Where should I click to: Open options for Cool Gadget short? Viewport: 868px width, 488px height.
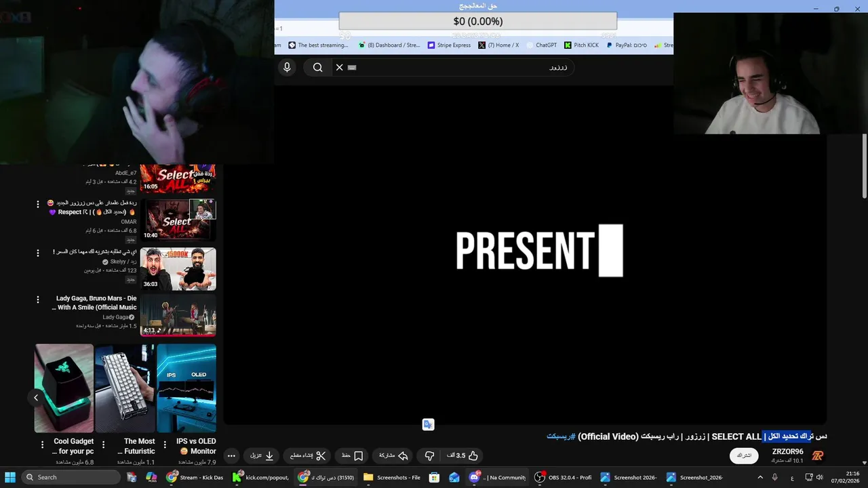pyautogui.click(x=43, y=445)
